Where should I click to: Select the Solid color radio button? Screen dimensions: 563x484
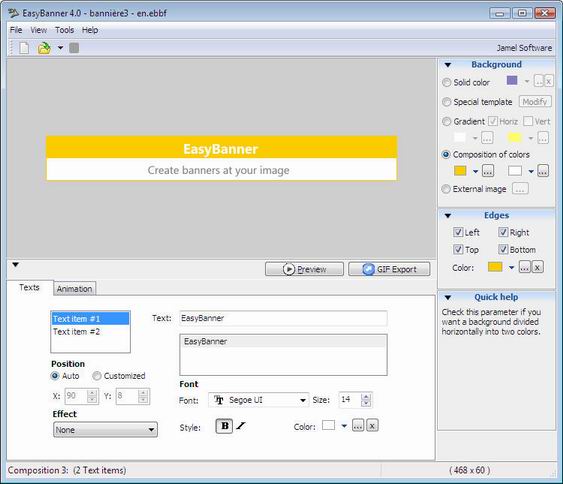(x=446, y=82)
